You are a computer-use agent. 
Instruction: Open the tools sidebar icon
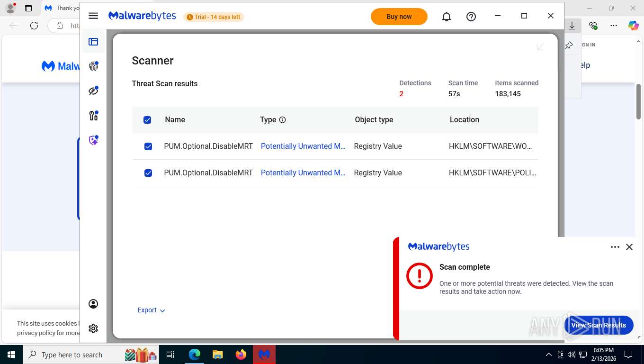click(x=93, y=116)
